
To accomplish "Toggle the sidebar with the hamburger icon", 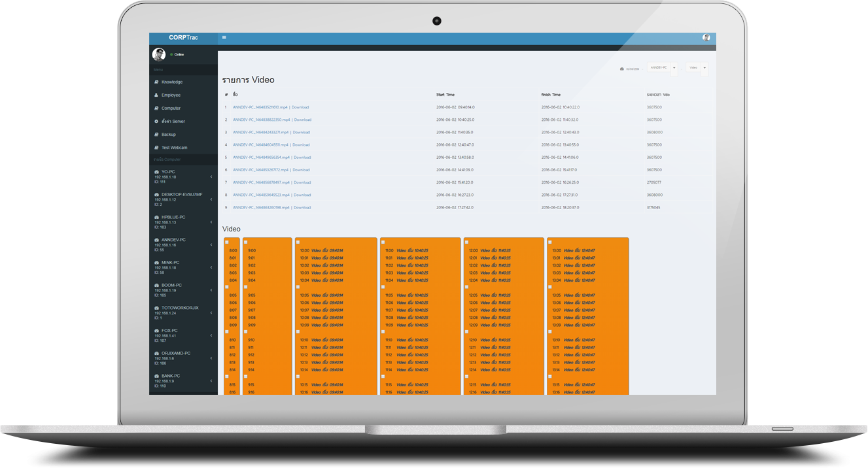I will [224, 38].
